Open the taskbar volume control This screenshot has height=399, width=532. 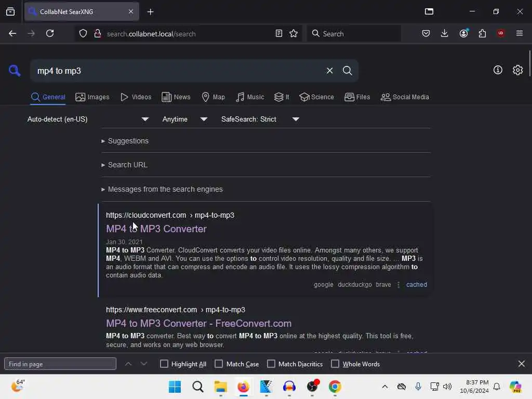[447, 387]
